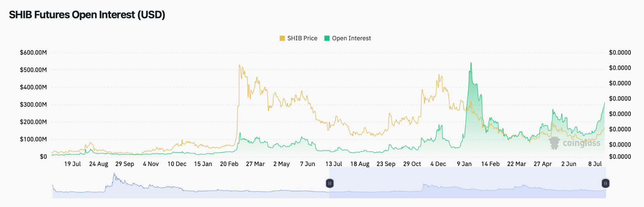Image resolution: width=644 pixels, height=207 pixels.
Task: Click the highlighted range selection in overview
Action: [468, 183]
